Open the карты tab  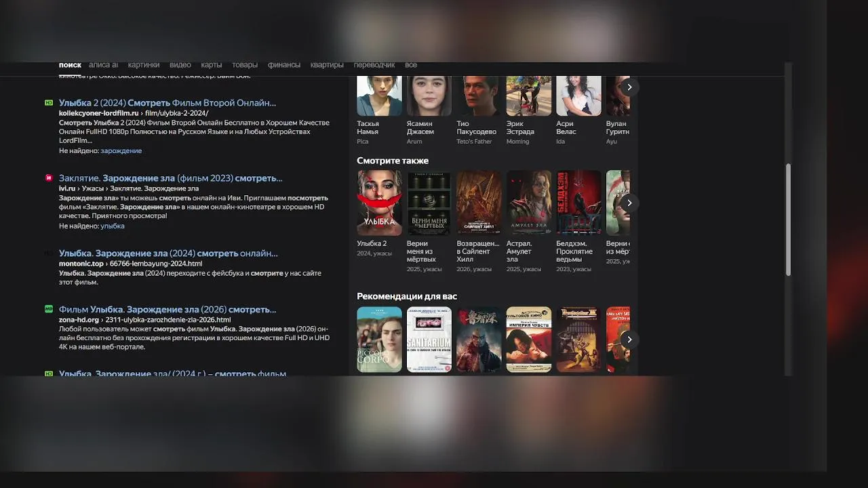tap(212, 65)
